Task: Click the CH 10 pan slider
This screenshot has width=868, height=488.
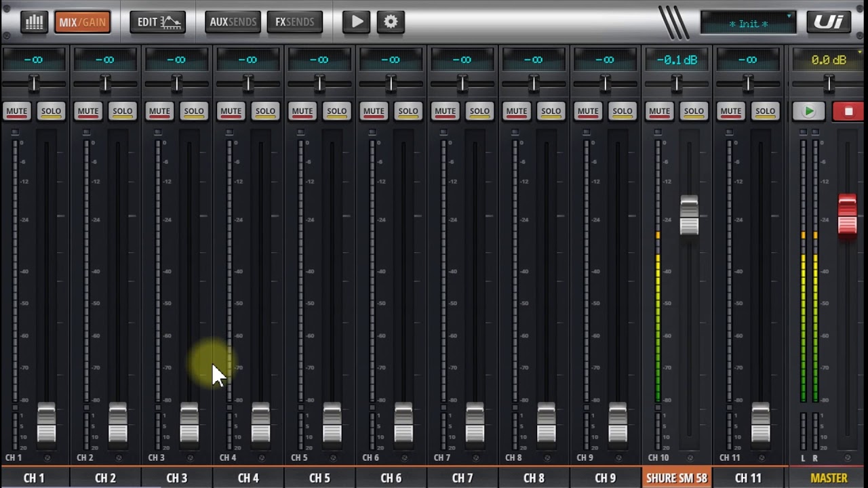Action: point(677,84)
